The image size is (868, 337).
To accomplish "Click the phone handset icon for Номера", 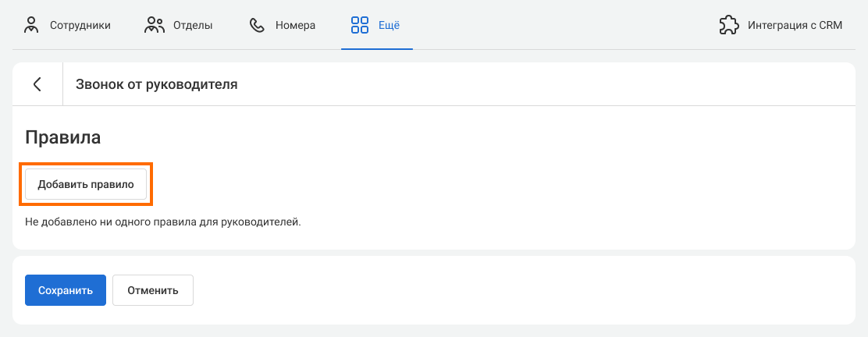I will point(257,25).
